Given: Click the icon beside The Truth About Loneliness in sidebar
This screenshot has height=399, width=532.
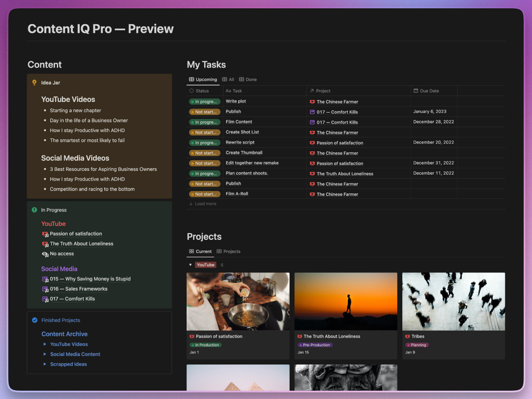Looking at the screenshot, I should tap(45, 244).
